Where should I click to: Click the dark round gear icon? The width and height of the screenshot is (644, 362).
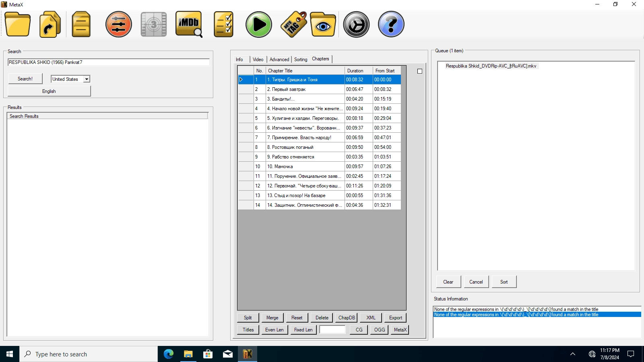coord(356,25)
